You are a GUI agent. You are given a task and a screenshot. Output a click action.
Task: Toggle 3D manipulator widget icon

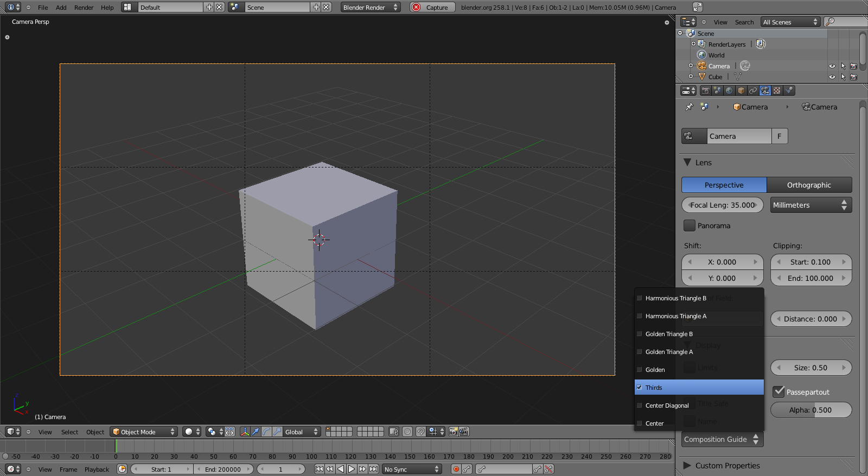[x=245, y=432]
